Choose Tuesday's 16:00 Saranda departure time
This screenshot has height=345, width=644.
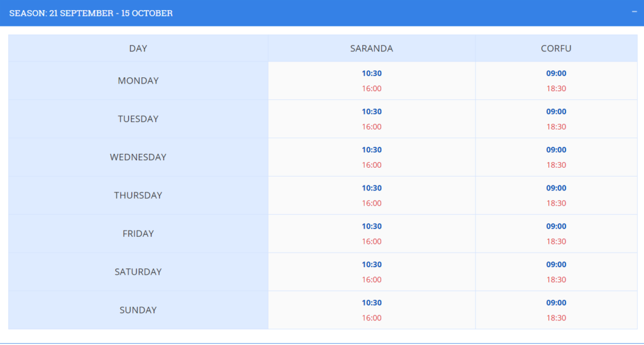pyautogui.click(x=371, y=127)
